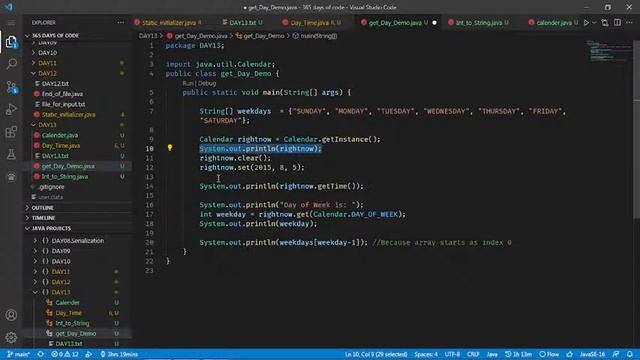
Task: Click main branch indicator in status bar
Action: coord(18,354)
